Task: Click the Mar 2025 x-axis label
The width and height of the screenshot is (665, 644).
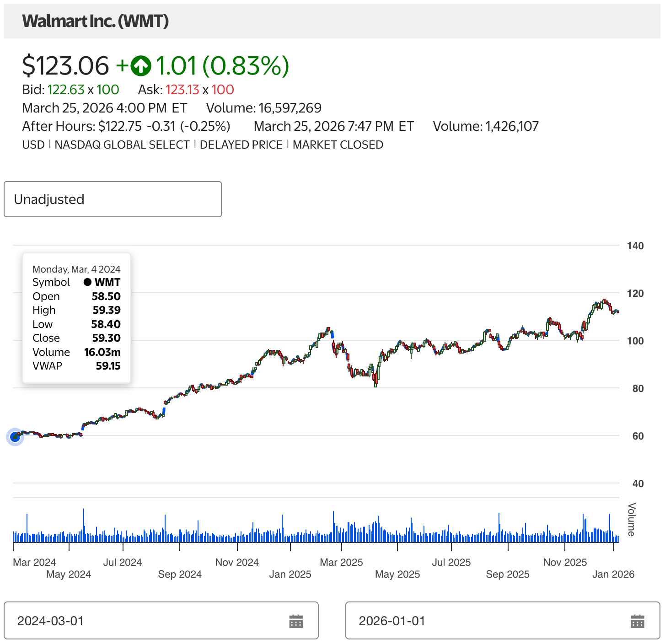Action: tap(341, 562)
